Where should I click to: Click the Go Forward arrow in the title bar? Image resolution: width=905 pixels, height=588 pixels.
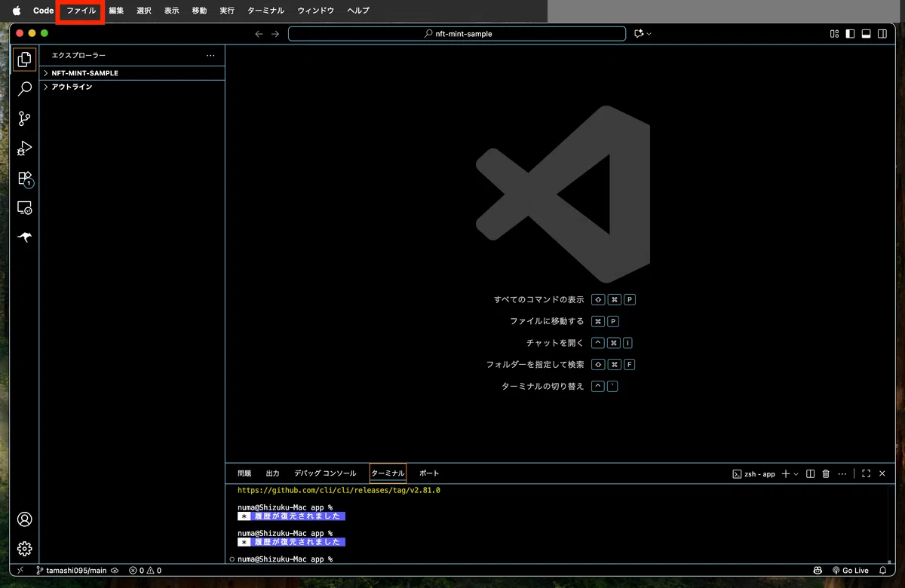click(x=275, y=34)
